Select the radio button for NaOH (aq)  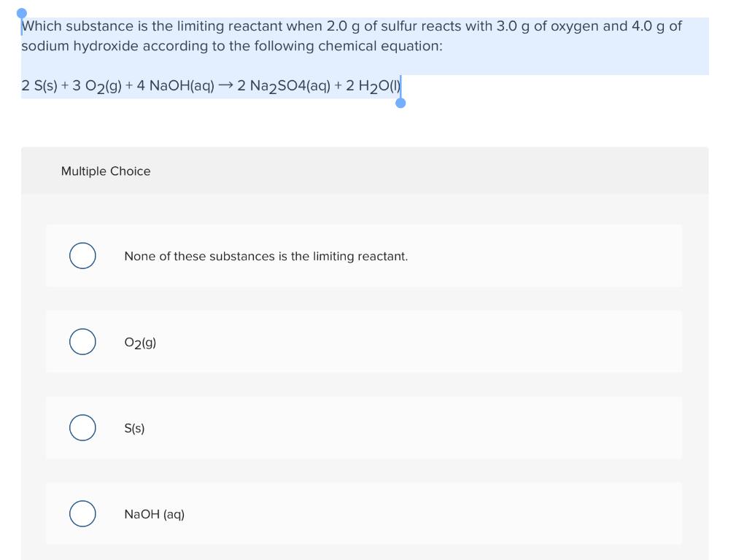tap(82, 513)
